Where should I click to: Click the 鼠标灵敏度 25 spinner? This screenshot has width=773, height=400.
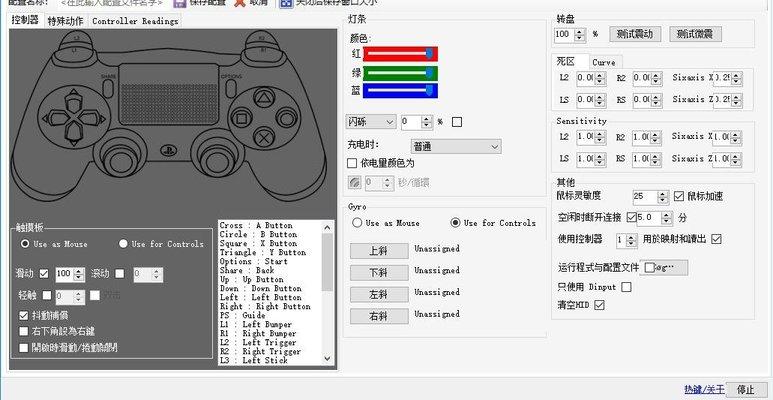coord(651,196)
